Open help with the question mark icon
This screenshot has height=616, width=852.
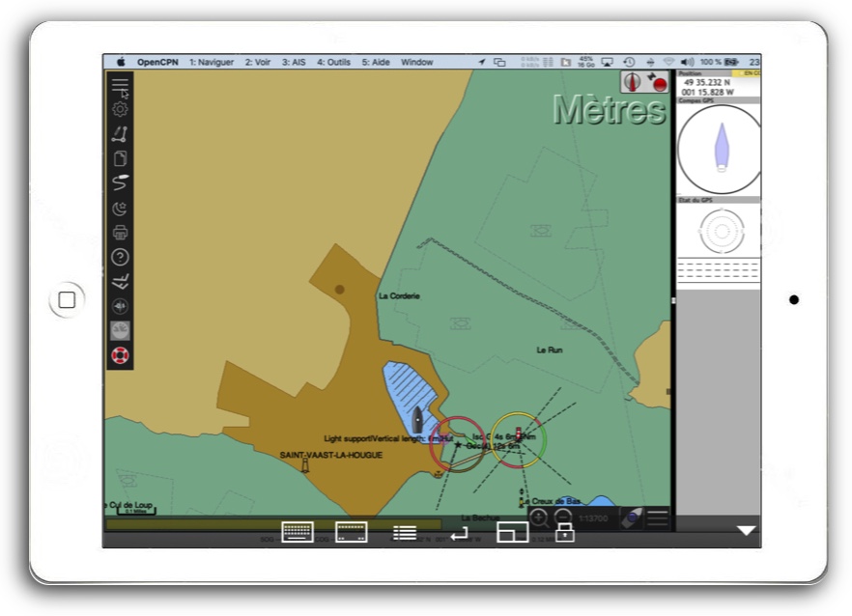[120, 257]
